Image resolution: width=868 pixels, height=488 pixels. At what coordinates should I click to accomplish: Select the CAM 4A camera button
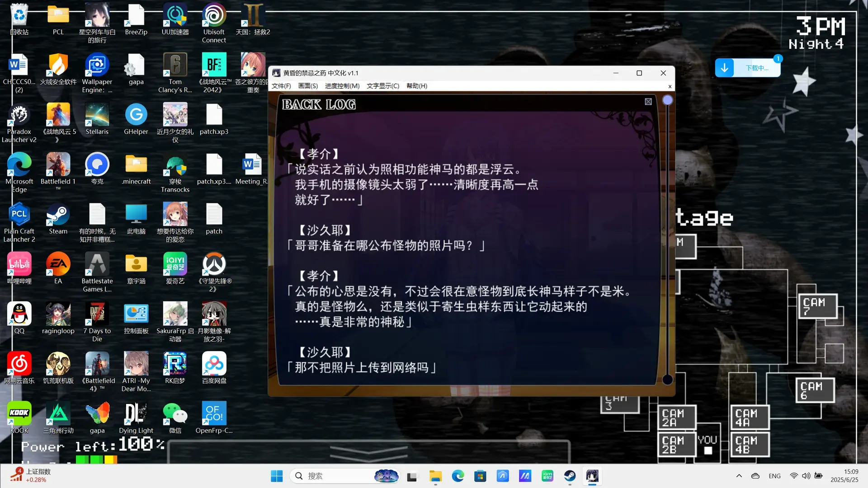750,418
